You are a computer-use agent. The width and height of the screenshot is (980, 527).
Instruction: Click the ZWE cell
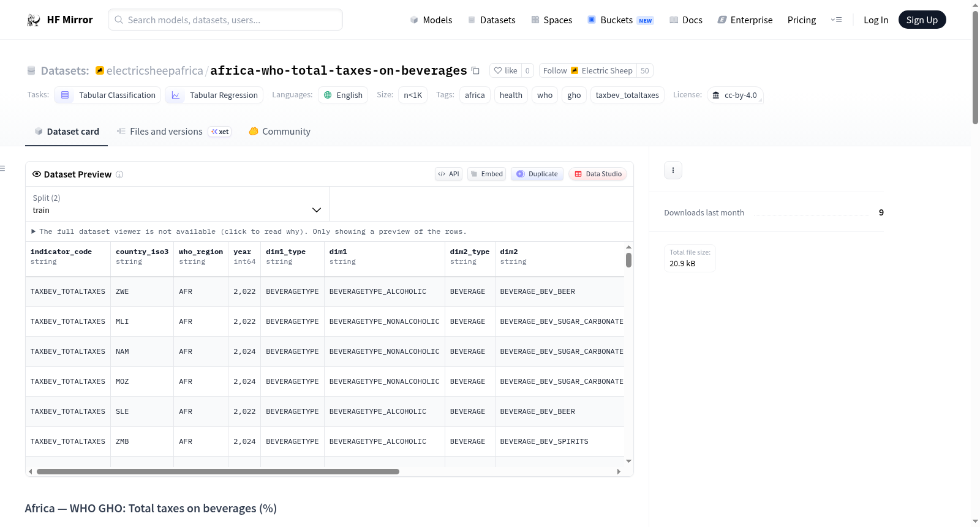click(x=142, y=291)
